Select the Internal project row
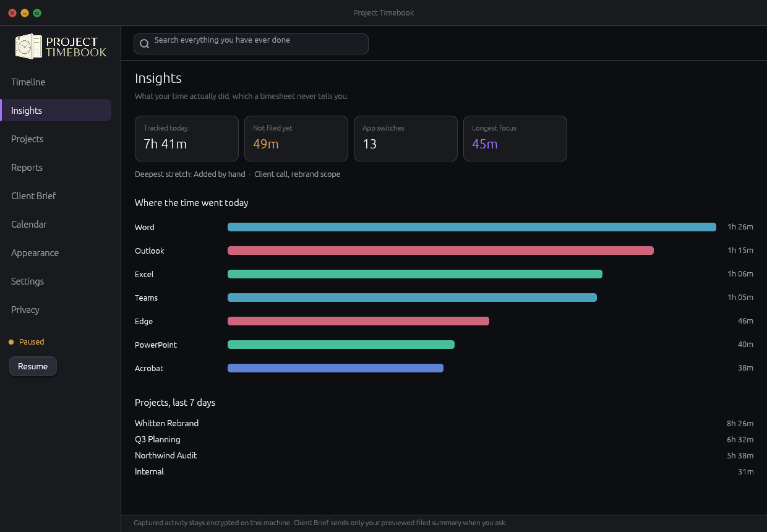Image resolution: width=767 pixels, height=532 pixels. 444,471
